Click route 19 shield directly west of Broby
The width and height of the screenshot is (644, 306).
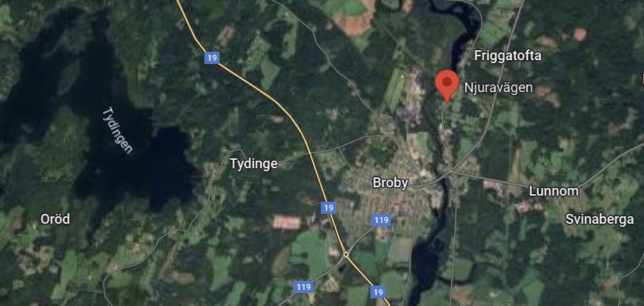click(328, 208)
